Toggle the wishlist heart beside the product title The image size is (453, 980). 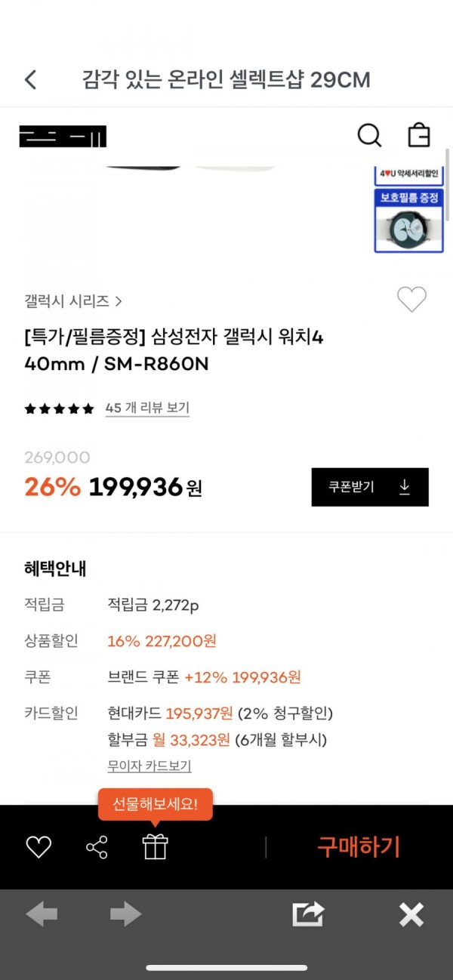pyautogui.click(x=411, y=300)
